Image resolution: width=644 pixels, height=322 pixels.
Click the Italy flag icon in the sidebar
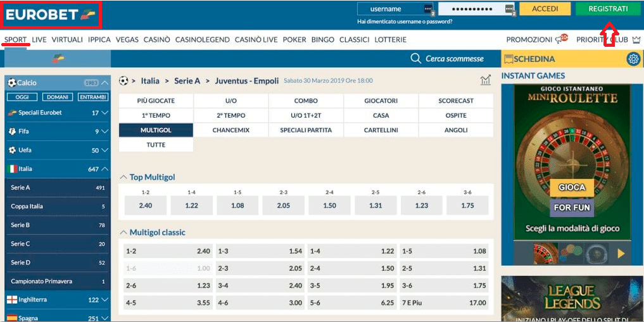(x=12, y=168)
